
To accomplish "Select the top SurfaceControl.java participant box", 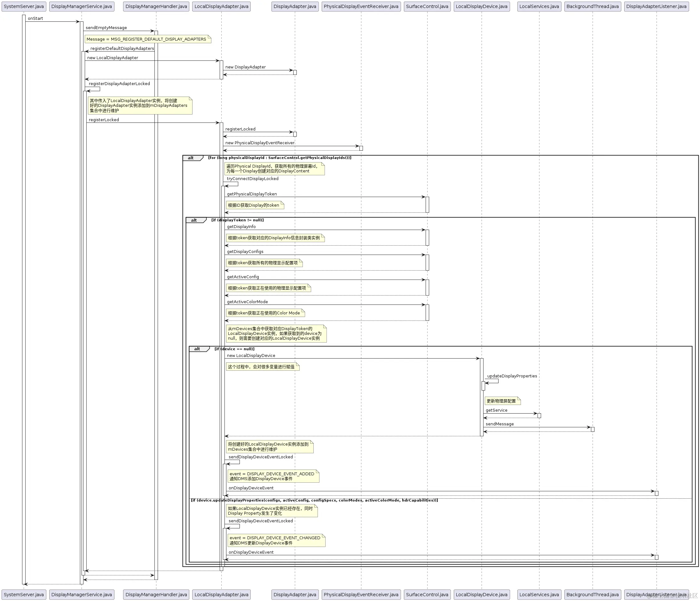I will 427,6.
